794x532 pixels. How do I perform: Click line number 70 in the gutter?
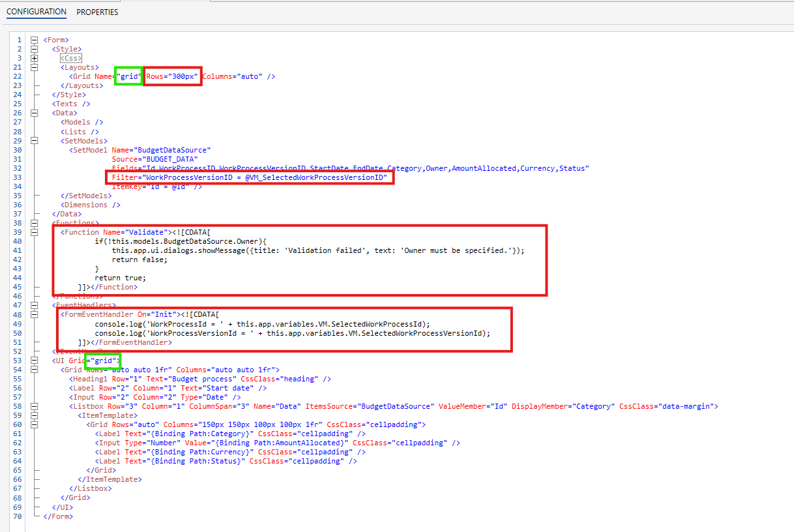(x=17, y=516)
